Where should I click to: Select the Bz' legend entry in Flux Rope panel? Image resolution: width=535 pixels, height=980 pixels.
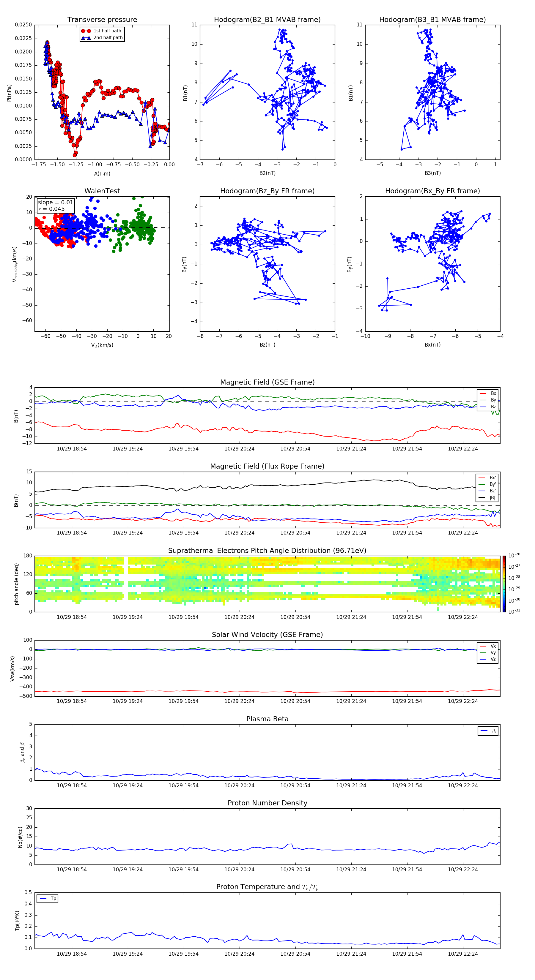coord(487,491)
